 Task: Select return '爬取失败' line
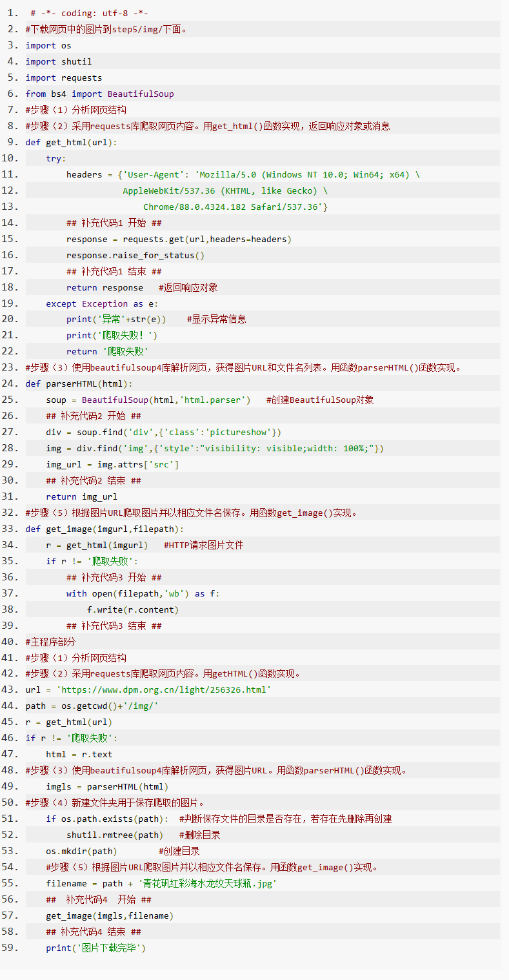coord(108,351)
